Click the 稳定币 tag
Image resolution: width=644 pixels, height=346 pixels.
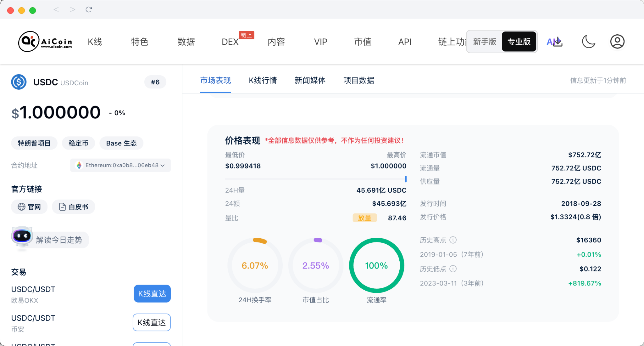[78, 143]
